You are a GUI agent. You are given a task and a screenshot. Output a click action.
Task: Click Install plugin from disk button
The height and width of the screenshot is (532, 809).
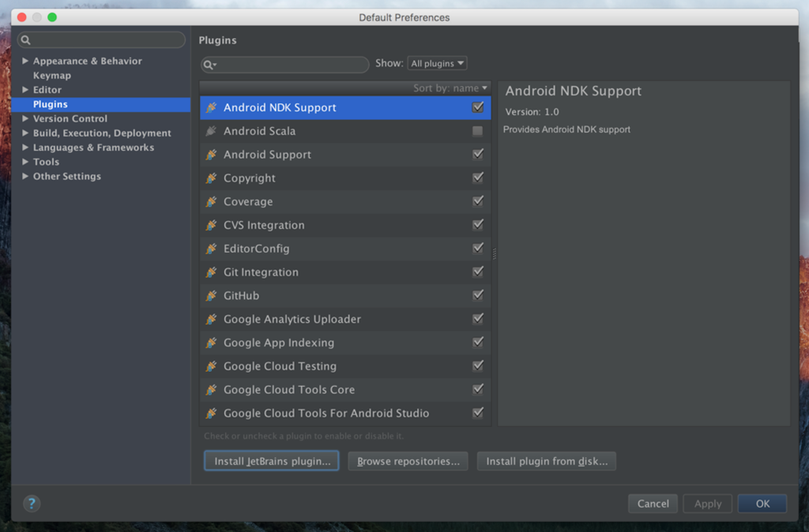click(x=547, y=461)
